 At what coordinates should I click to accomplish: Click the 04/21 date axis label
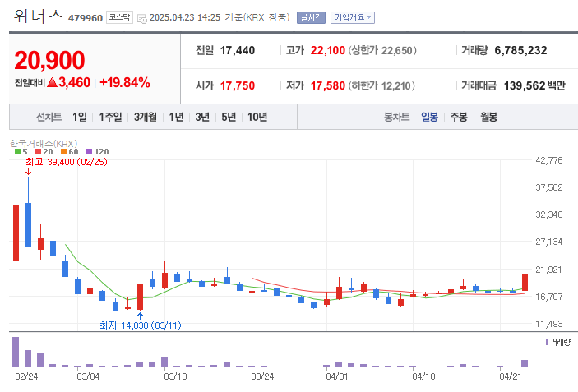[511, 376]
